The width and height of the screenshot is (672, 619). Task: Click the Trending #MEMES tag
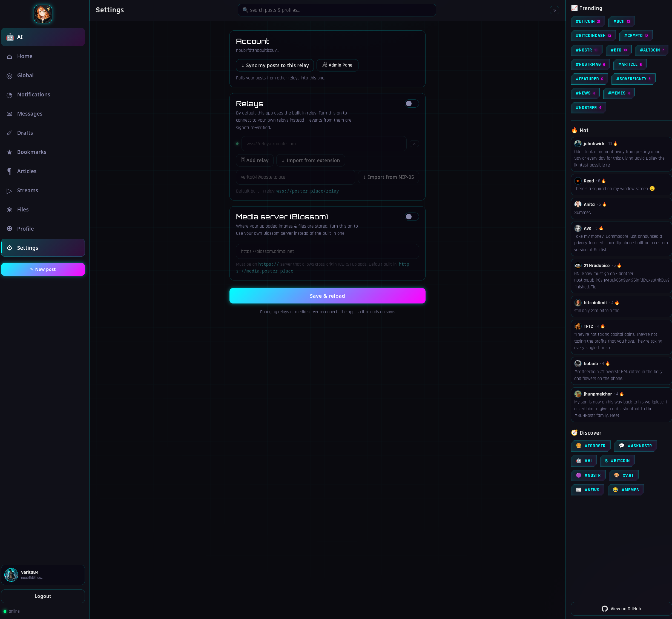pyautogui.click(x=619, y=93)
